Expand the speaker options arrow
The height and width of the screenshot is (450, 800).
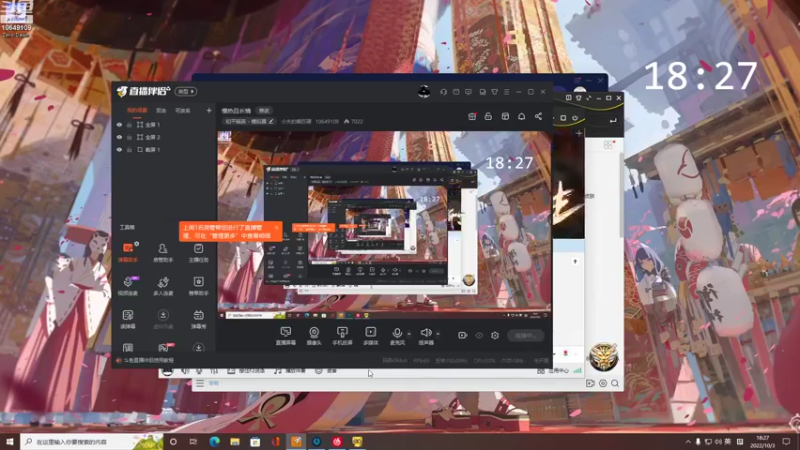click(x=438, y=334)
